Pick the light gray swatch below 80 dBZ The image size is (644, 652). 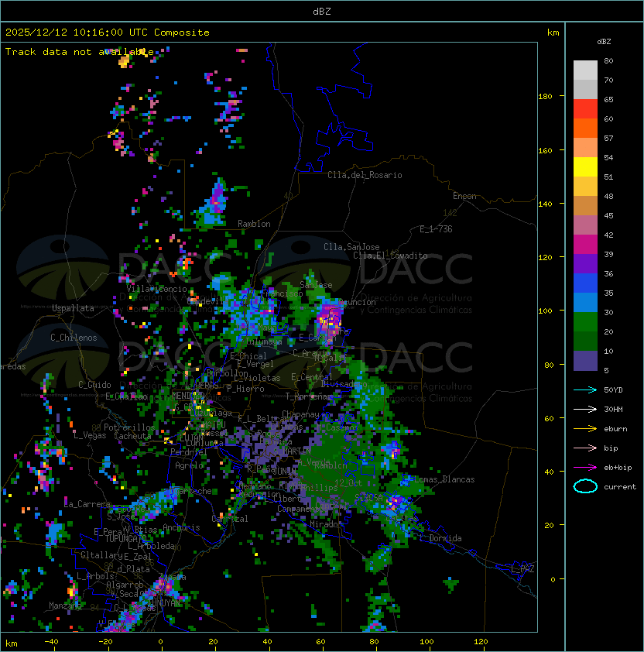[585, 70]
